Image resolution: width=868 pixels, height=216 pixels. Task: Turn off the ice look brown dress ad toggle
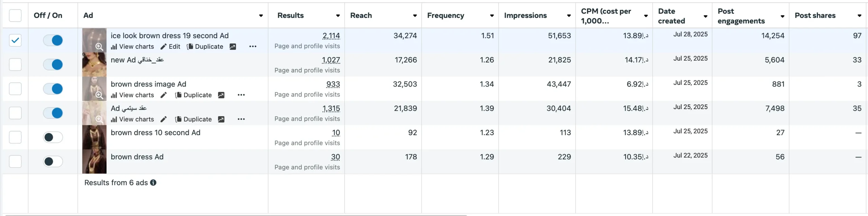(x=53, y=40)
